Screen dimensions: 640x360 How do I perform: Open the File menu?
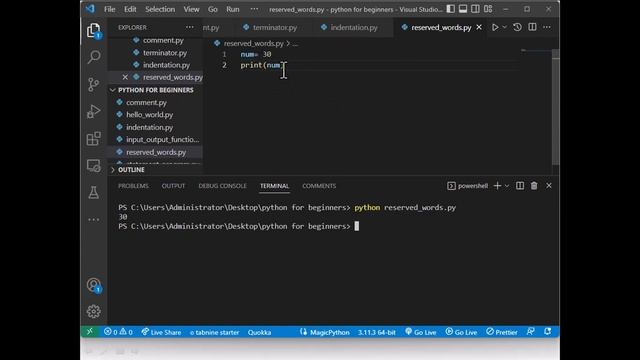click(x=109, y=9)
